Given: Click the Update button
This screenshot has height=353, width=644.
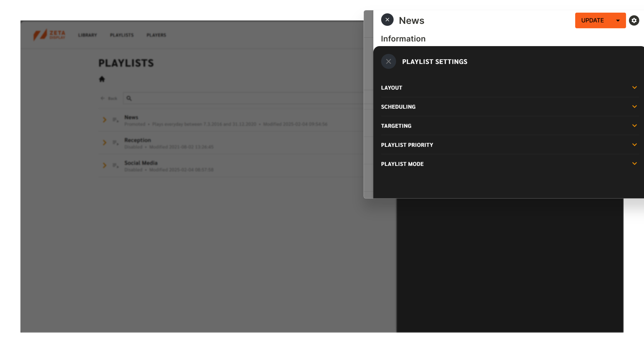Looking at the screenshot, I should pyautogui.click(x=592, y=20).
